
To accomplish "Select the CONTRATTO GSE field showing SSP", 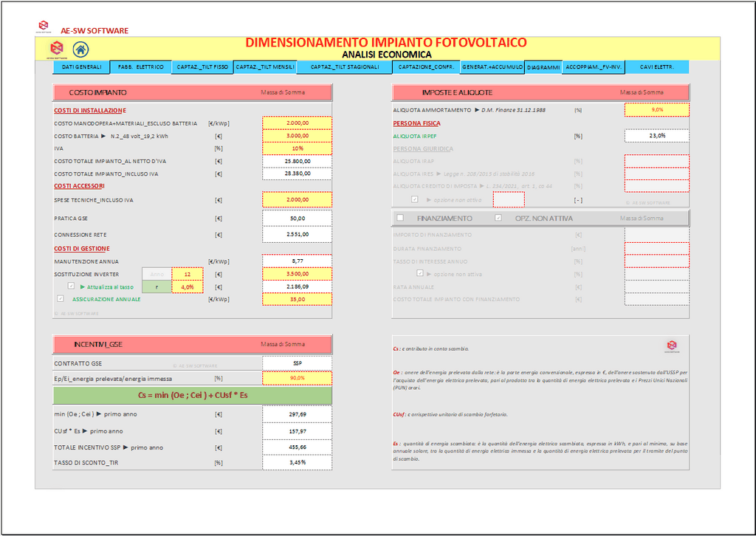I will (297, 363).
